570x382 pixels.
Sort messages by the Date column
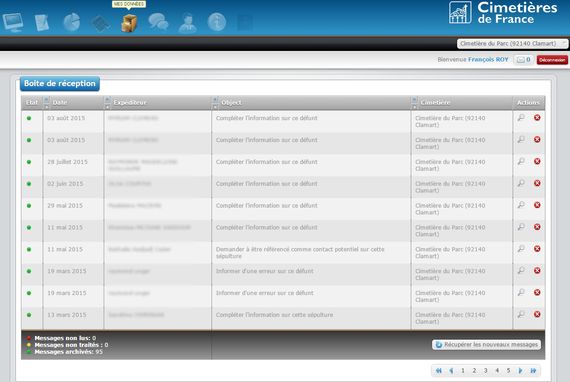coord(60,102)
